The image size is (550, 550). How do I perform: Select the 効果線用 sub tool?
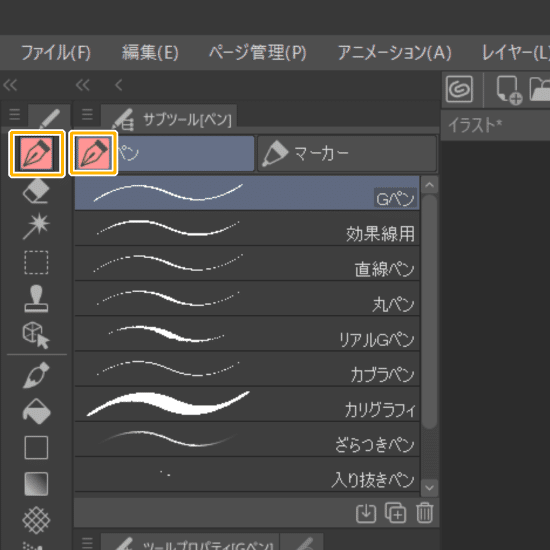[x=247, y=228]
